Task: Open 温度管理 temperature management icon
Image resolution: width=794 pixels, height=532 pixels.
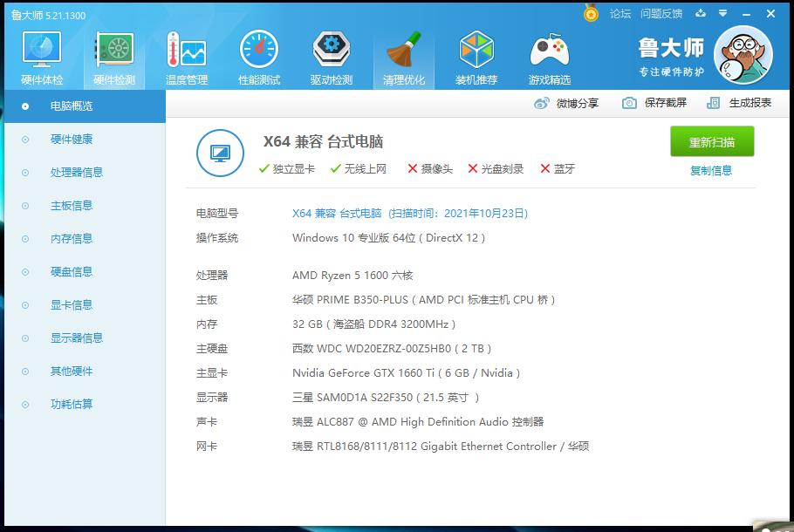Action: 187,58
